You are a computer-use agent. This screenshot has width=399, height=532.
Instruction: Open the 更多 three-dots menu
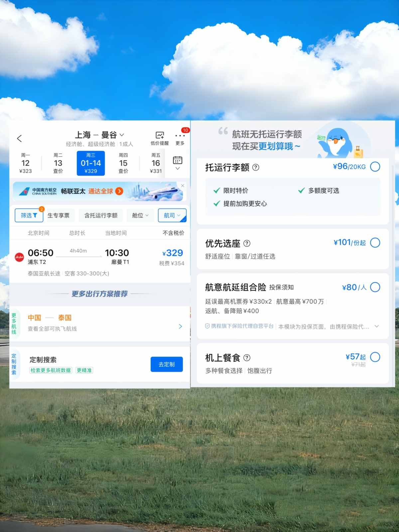pos(180,138)
